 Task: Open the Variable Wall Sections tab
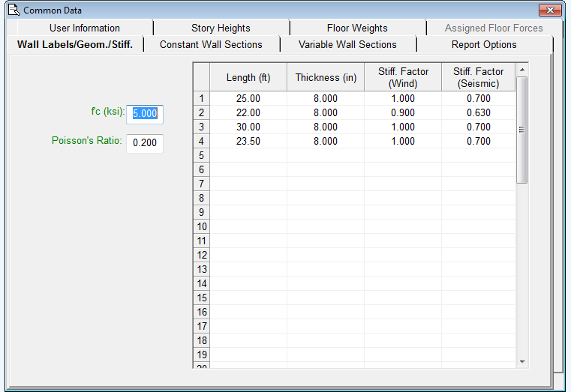pos(347,44)
